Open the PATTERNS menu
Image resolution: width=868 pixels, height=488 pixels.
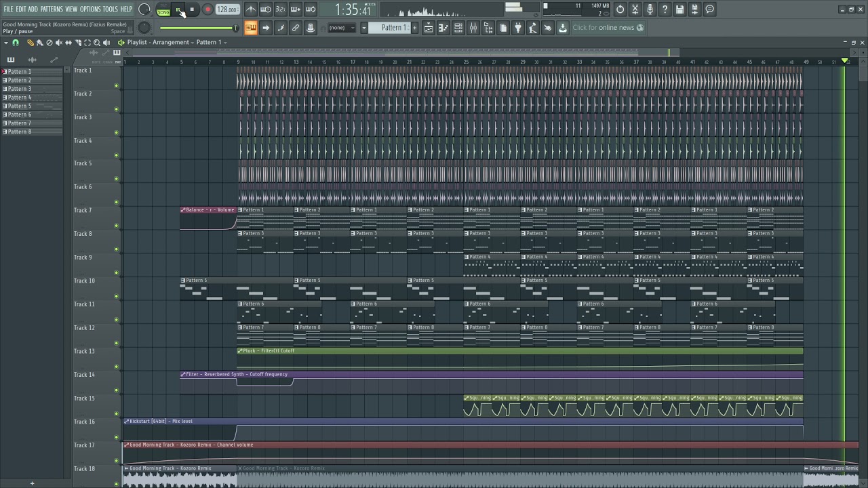click(x=52, y=9)
